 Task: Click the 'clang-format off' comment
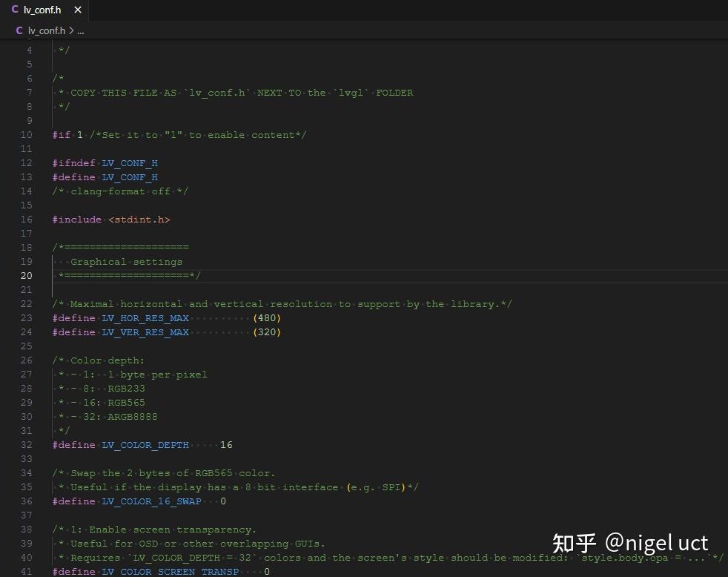[x=120, y=191]
